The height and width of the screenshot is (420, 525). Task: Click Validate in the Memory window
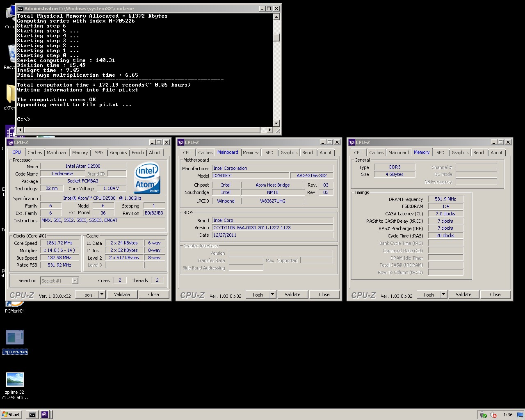point(463,294)
